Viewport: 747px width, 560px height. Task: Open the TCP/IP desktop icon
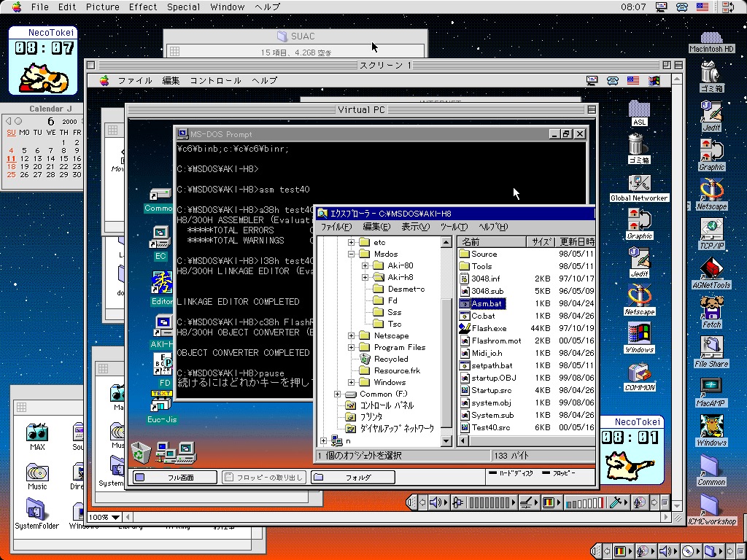(x=712, y=233)
